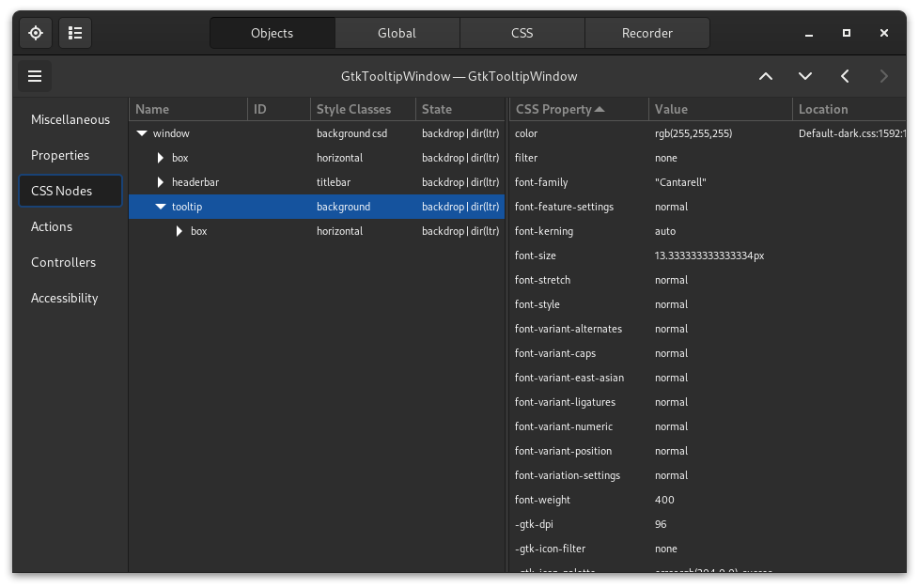Open the Controllers page
Screen dimensions: 919x588
pos(70,262)
